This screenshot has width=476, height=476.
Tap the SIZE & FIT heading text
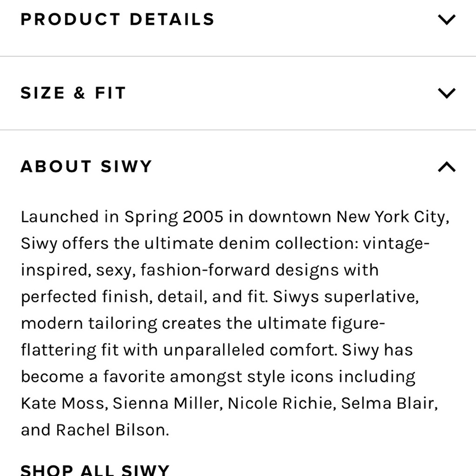(73, 93)
